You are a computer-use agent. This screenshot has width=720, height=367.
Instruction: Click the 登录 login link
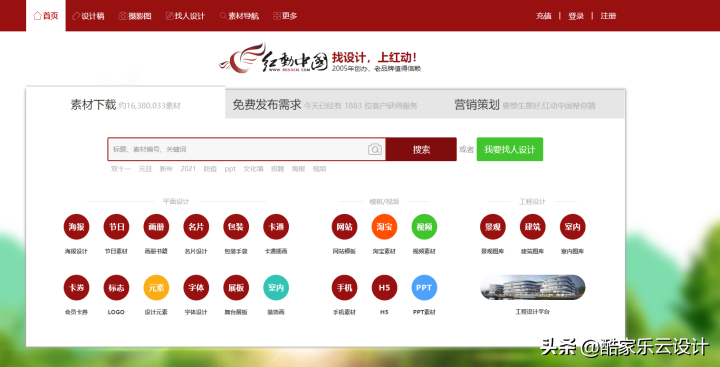[576, 16]
